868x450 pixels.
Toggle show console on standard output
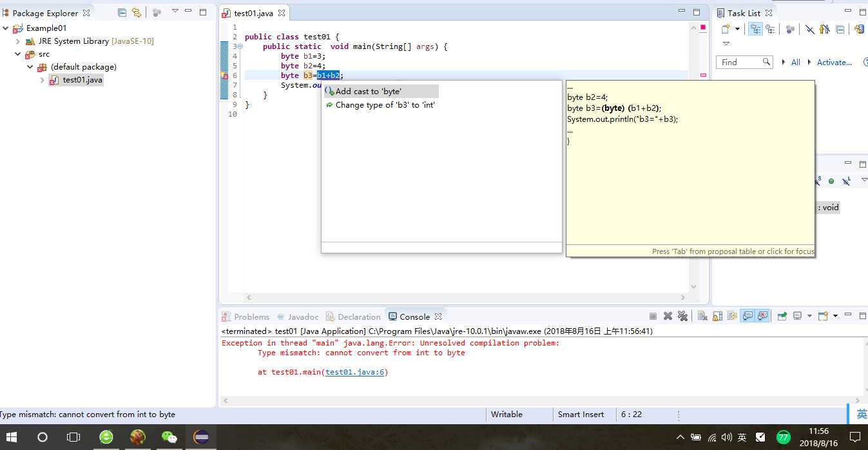(747, 316)
